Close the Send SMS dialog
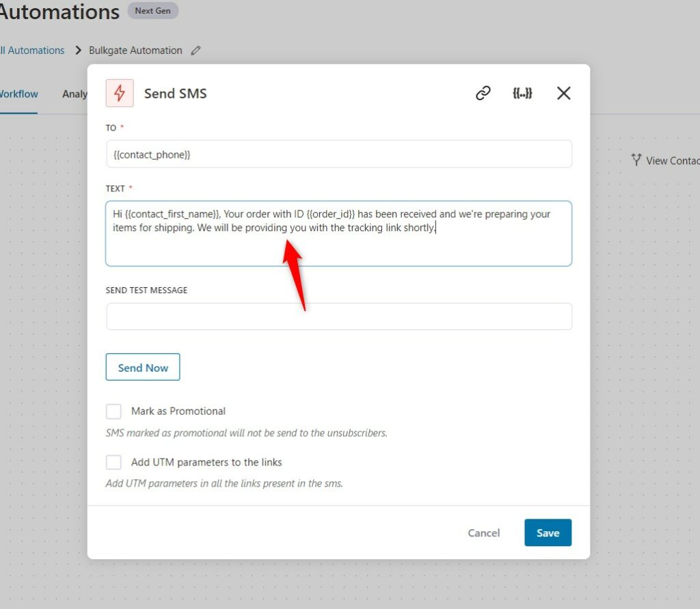700x609 pixels. (x=563, y=94)
